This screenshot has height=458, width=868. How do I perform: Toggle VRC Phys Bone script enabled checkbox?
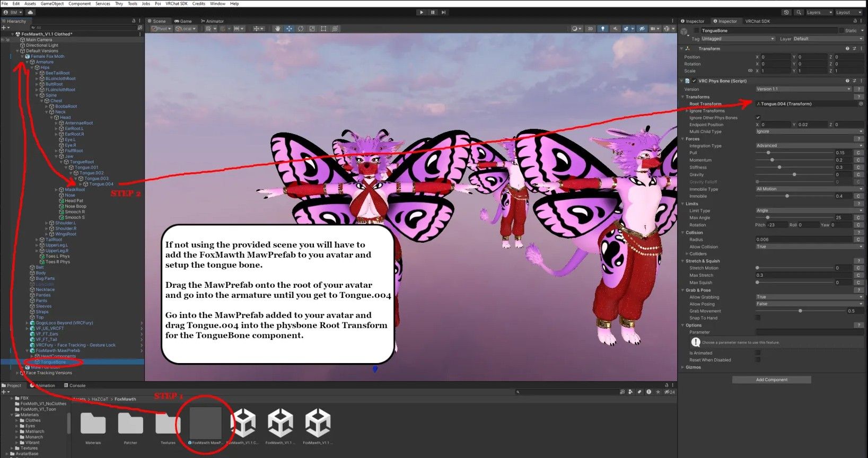tap(694, 81)
